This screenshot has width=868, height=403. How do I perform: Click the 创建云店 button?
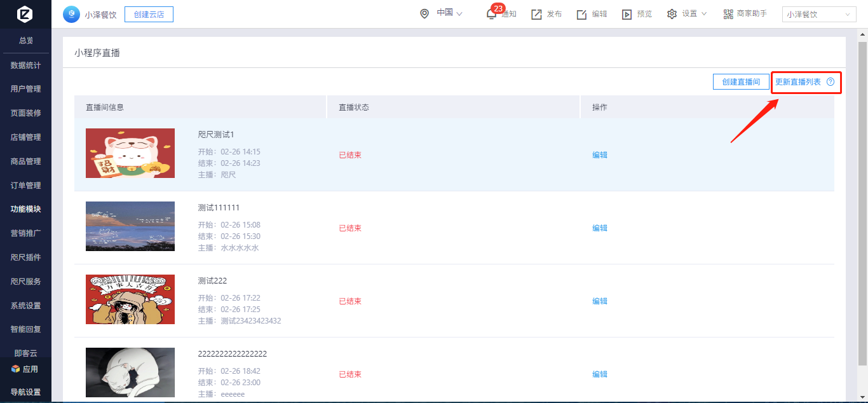click(x=149, y=14)
